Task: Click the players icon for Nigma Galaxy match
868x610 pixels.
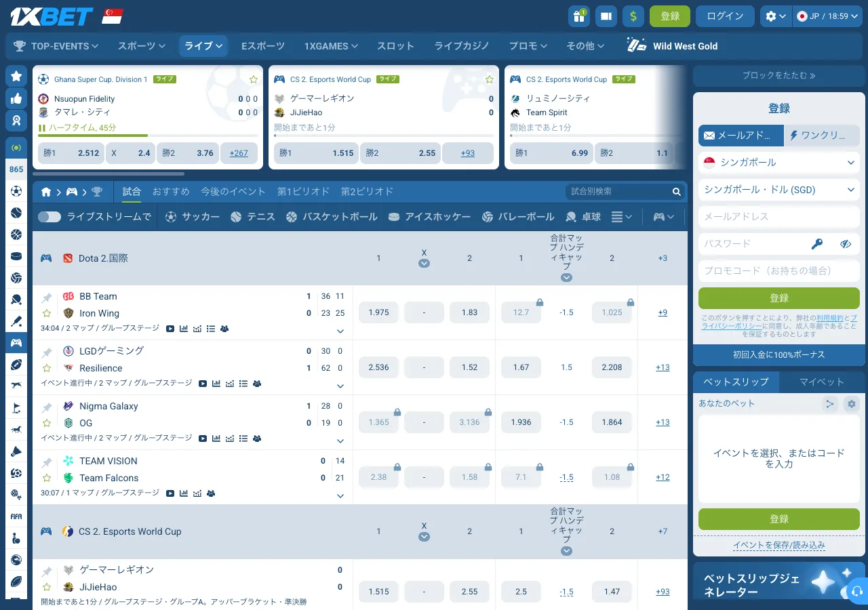Action: (257, 439)
